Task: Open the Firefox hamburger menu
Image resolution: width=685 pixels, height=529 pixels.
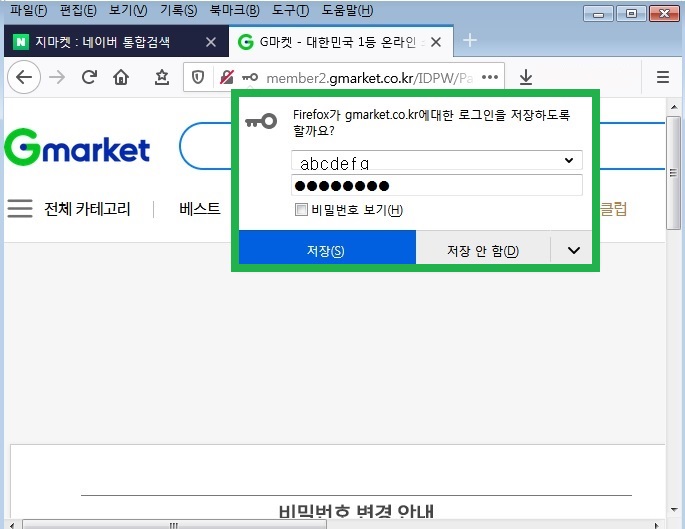Action: tap(663, 77)
